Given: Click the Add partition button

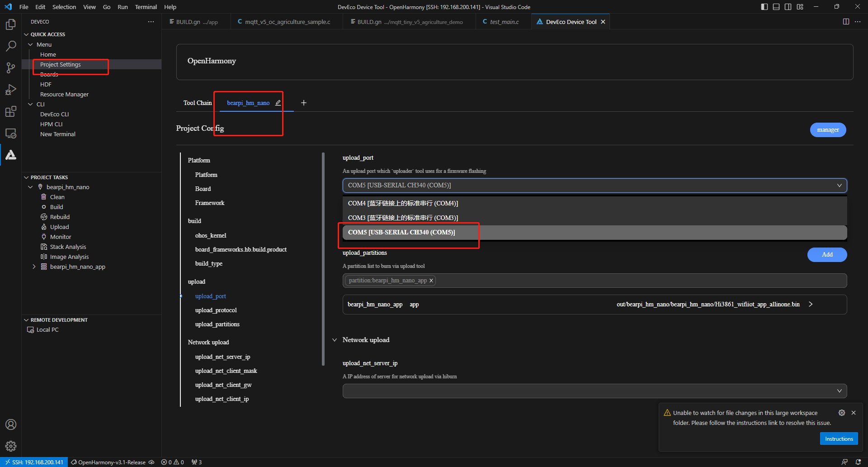Looking at the screenshot, I should 827,254.
